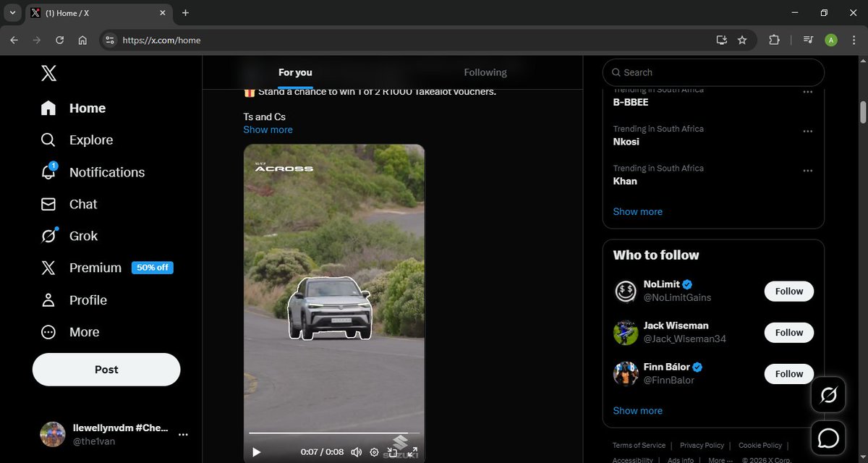This screenshot has width=868, height=463.
Task: Click the address bar URL x.com/home
Action: pos(162,41)
